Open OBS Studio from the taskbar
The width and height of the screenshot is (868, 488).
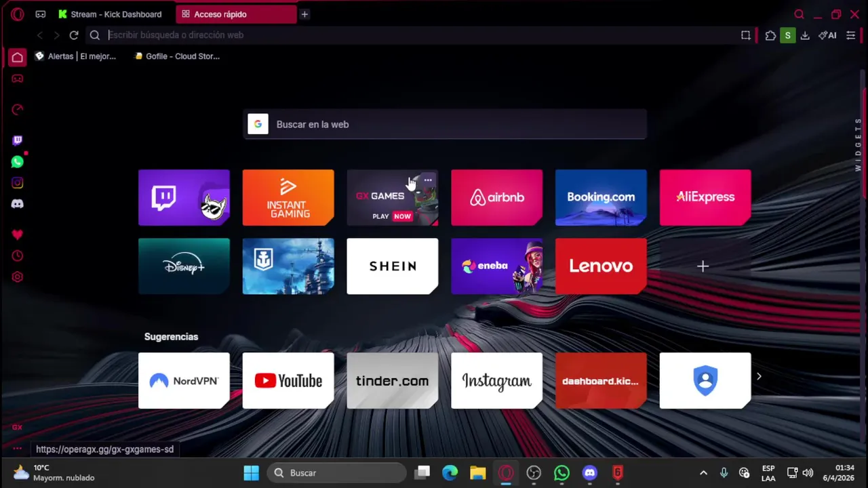[534, 473]
